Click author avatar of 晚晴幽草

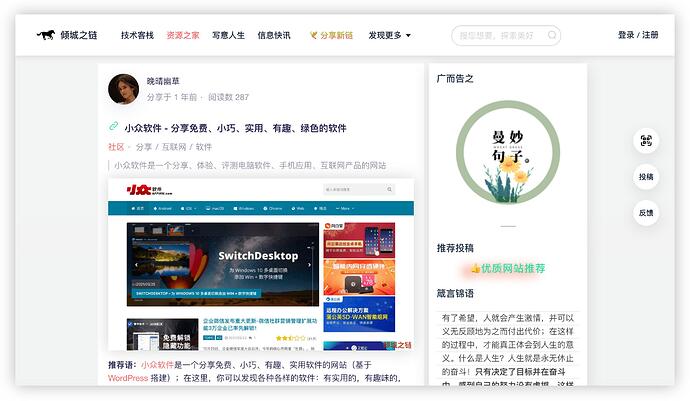(x=123, y=89)
